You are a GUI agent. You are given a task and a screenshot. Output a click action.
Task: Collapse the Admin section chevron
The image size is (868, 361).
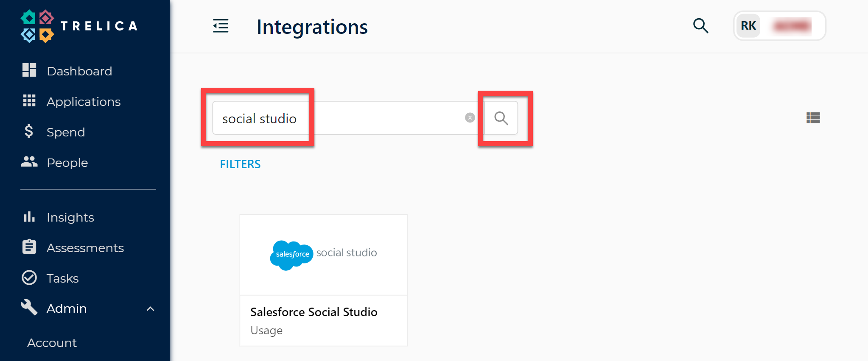point(150,309)
